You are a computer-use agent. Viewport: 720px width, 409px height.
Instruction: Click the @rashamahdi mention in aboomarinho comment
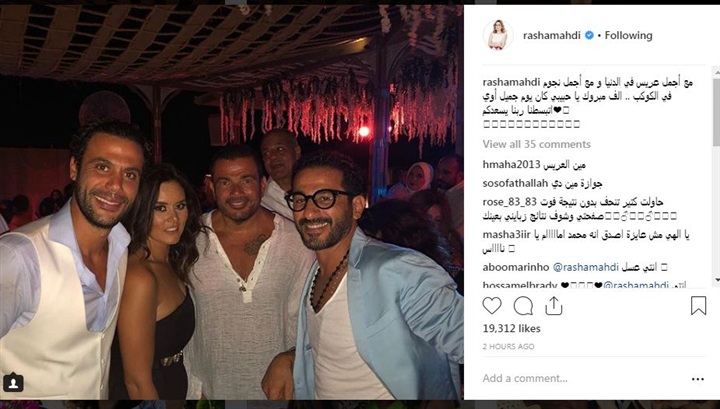click(585, 267)
